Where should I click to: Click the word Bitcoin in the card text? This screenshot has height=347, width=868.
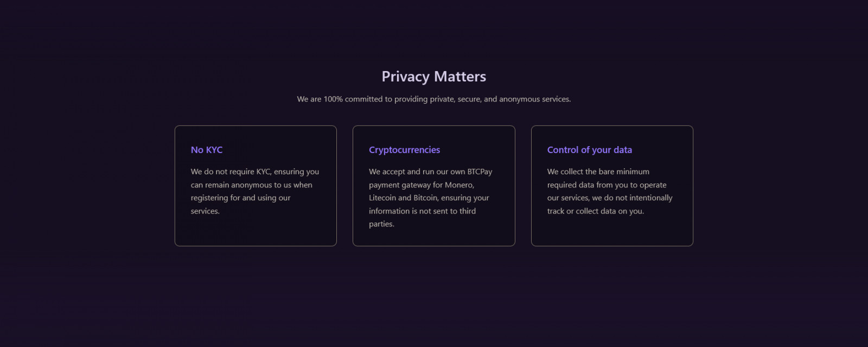point(426,198)
